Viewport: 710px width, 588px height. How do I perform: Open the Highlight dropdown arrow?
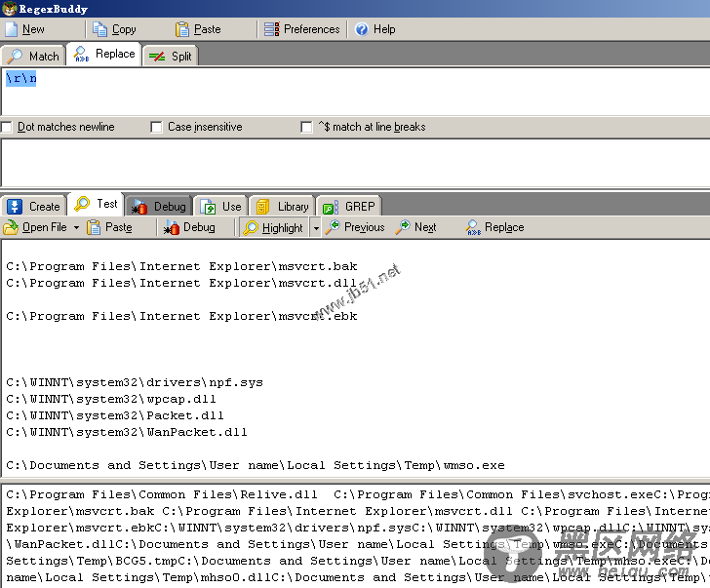click(x=316, y=227)
